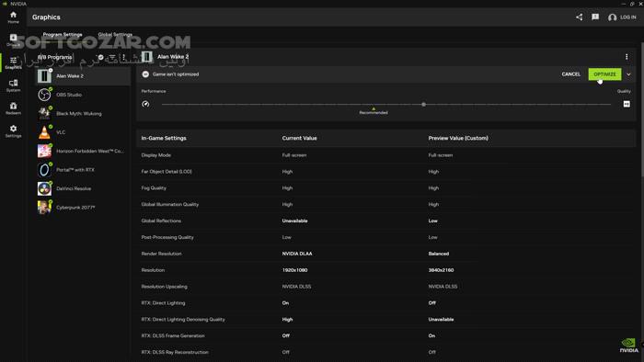644x362 pixels.
Task: Click the NVIDIA DLAA current value
Action: 297,254
